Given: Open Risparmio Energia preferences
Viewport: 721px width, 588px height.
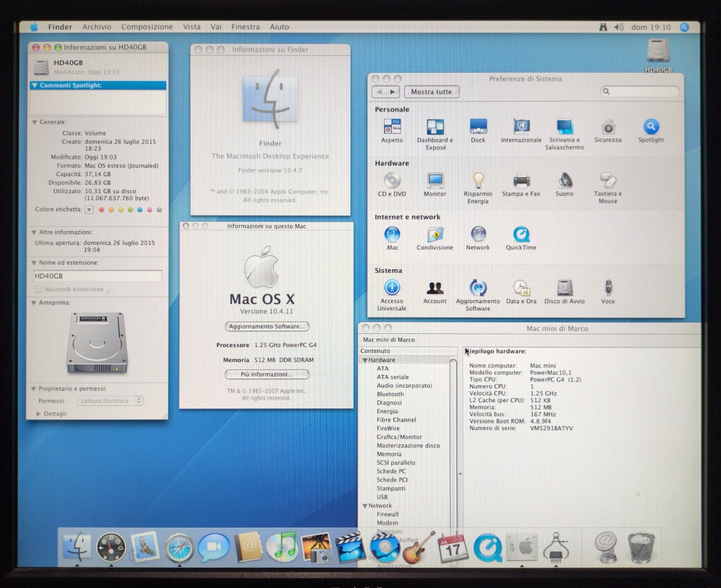Looking at the screenshot, I should pyautogui.click(x=478, y=188).
